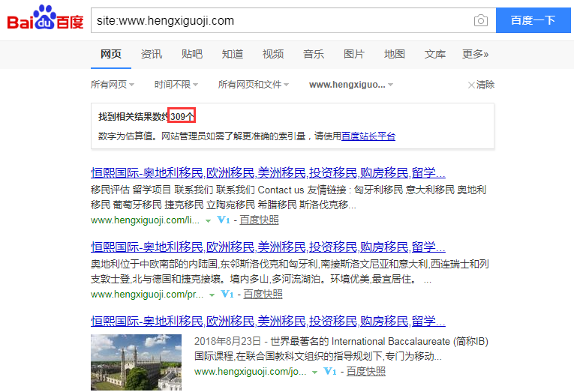Expand the 所有网页和文件 dropdown
This screenshot has width=574, height=392.
tap(253, 85)
